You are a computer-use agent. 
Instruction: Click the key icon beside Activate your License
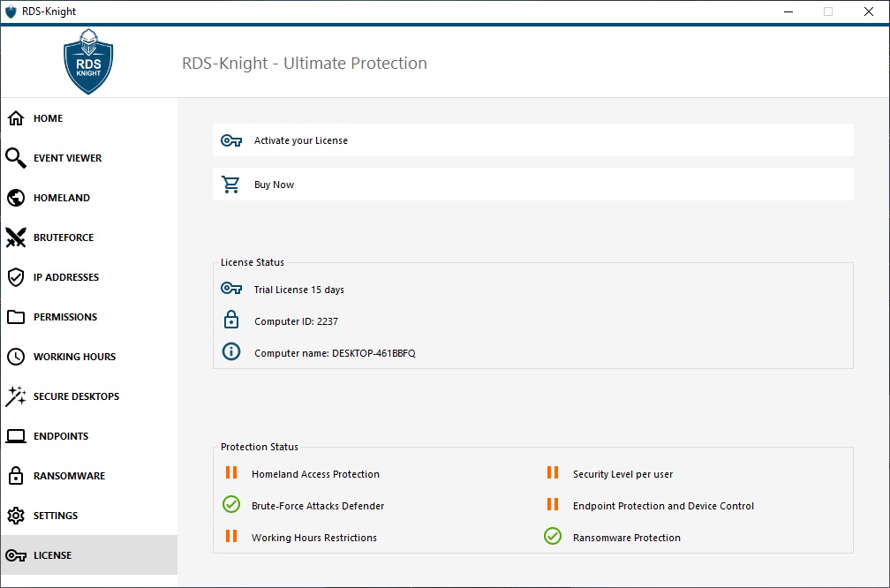pos(231,140)
